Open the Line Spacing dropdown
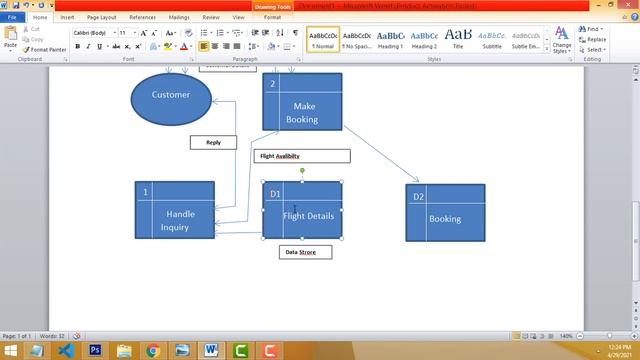The width and height of the screenshot is (640, 360). 253,47
